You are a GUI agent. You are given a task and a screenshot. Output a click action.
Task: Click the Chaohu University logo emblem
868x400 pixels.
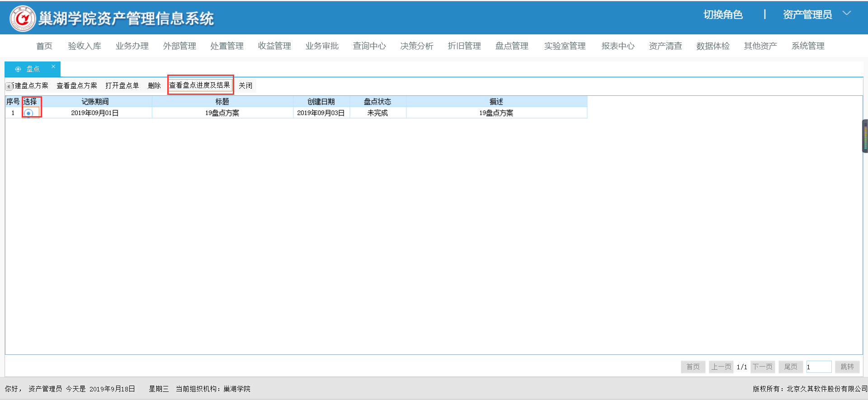(x=23, y=18)
